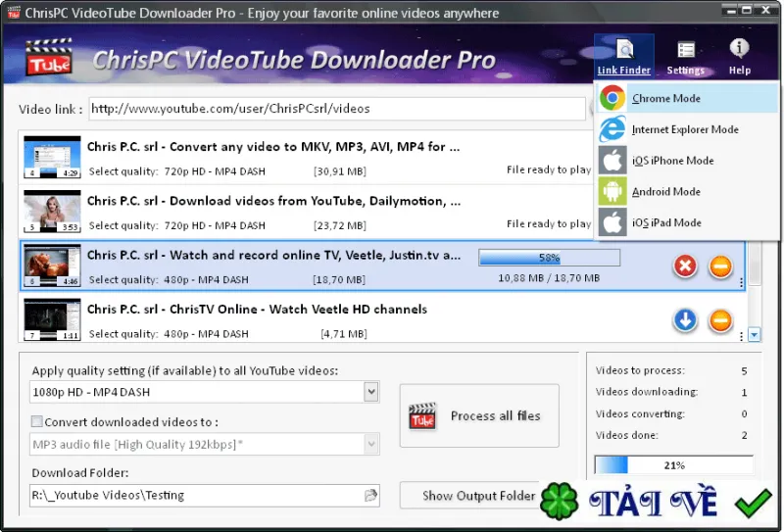The width and height of the screenshot is (784, 532).
Task: Click the 58% download progress bar
Action: tap(549, 258)
